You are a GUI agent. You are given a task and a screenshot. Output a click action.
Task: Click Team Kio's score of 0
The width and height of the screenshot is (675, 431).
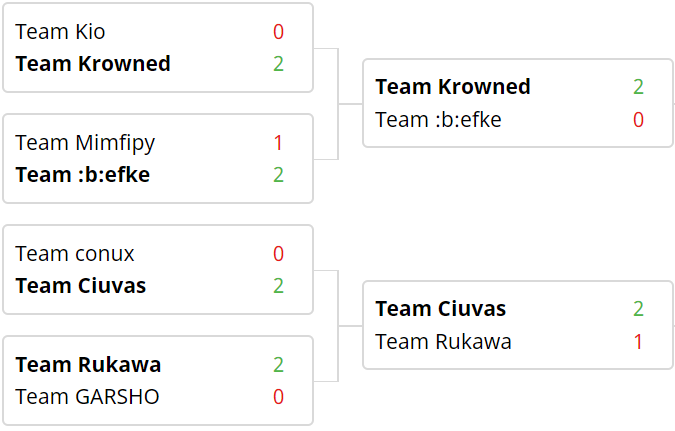point(279,32)
